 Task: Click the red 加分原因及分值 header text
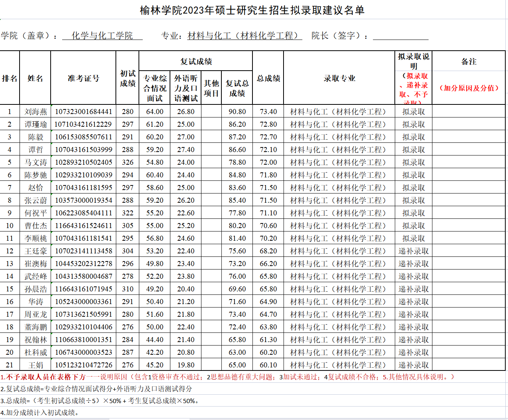[468, 88]
